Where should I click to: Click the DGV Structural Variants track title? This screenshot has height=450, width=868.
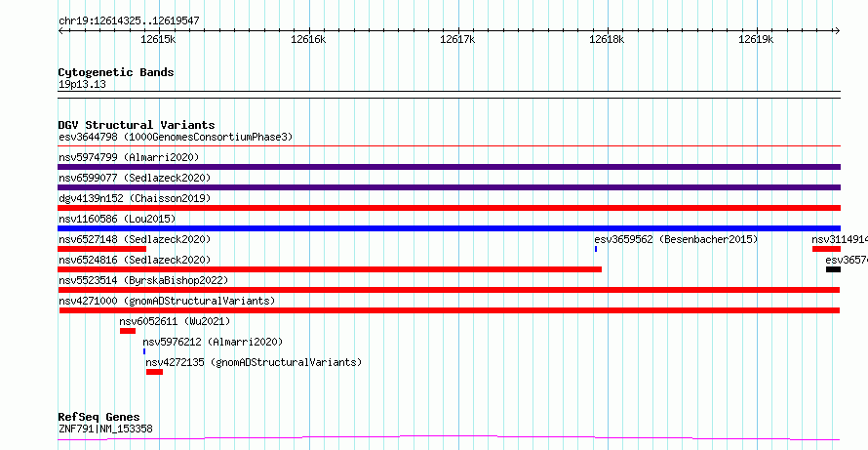click(137, 125)
